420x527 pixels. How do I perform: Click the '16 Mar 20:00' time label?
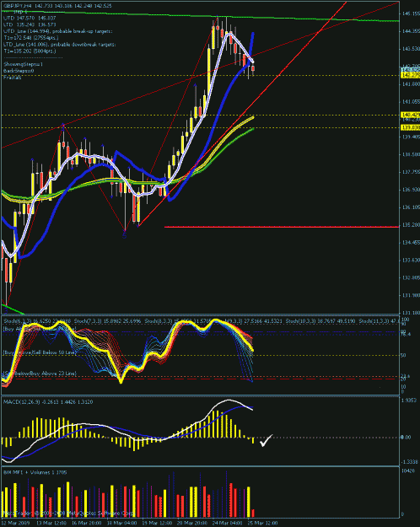(86, 524)
